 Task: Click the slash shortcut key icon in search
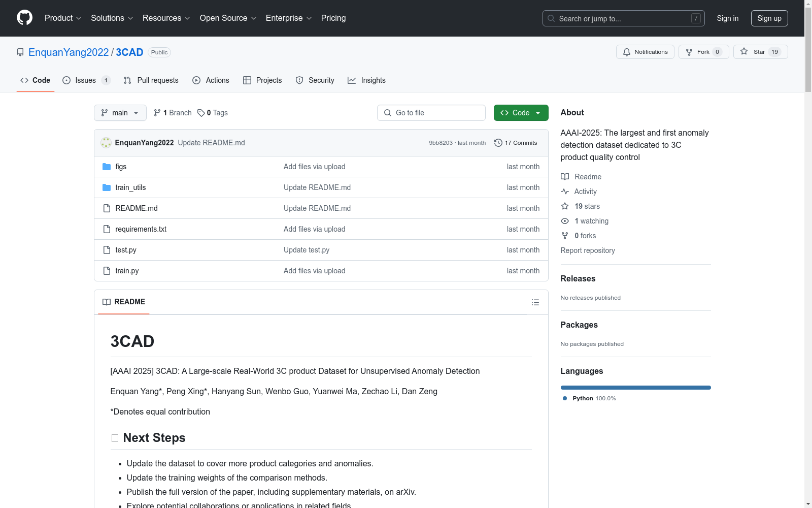point(696,18)
